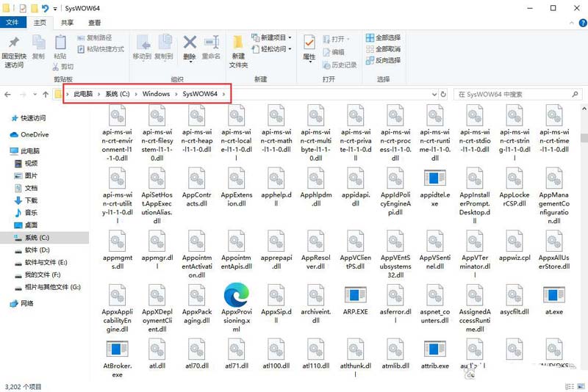The image size is (588, 392).
Task: Click Select all in ribbon
Action: tap(383, 37)
